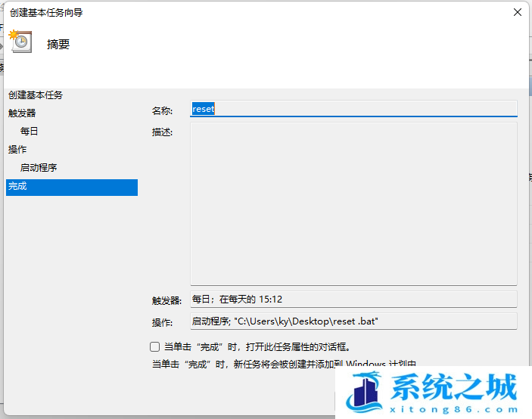The width and height of the screenshot is (532, 419).
Task: Click the 描述: label
Action: click(163, 132)
